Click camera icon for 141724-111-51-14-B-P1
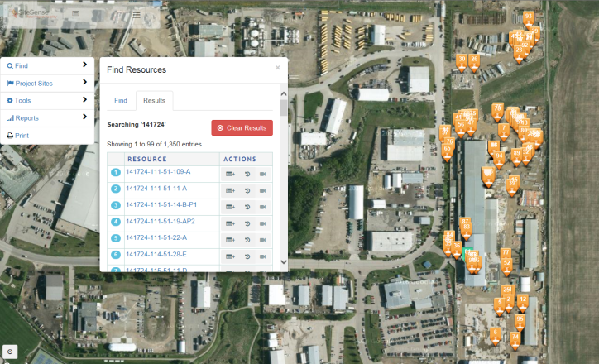 [263, 207]
